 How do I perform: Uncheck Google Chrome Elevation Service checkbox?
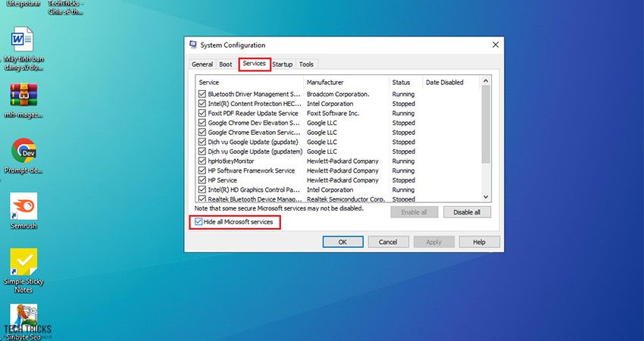pos(202,133)
